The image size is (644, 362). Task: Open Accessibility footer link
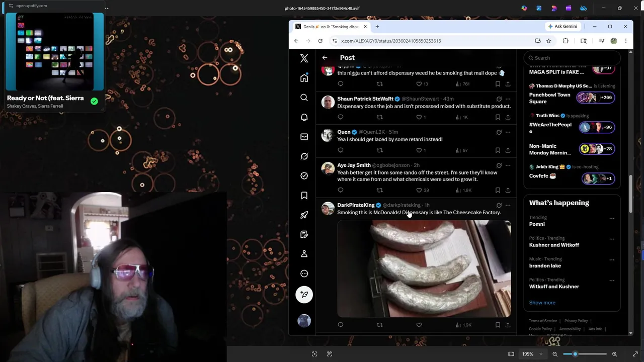tap(570, 329)
